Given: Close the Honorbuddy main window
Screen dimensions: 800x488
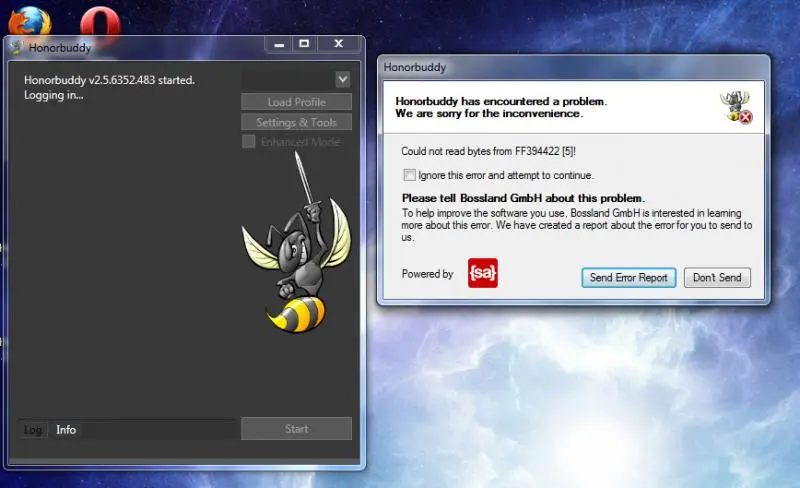Looking at the screenshot, I should click(339, 44).
